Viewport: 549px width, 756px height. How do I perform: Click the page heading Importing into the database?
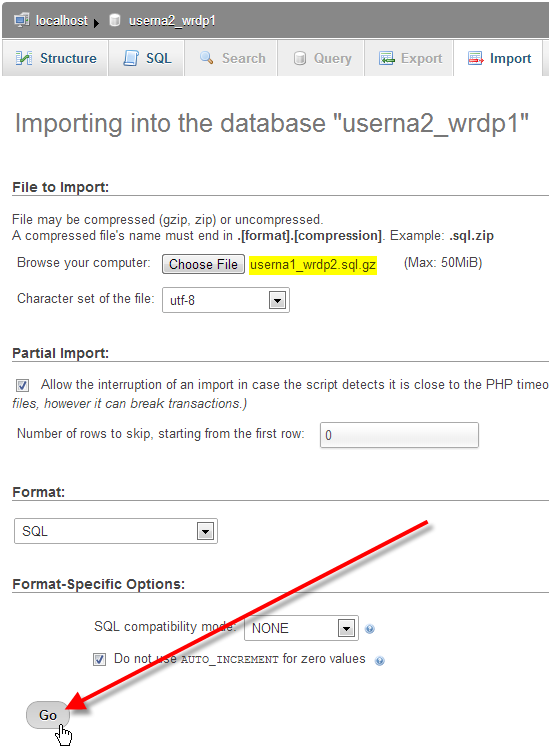point(272,123)
